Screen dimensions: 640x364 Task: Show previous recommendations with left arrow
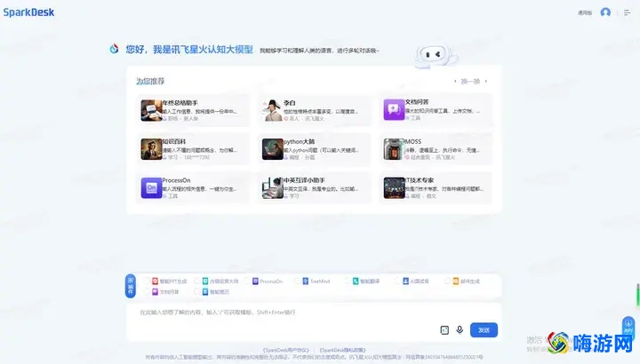coord(455,82)
